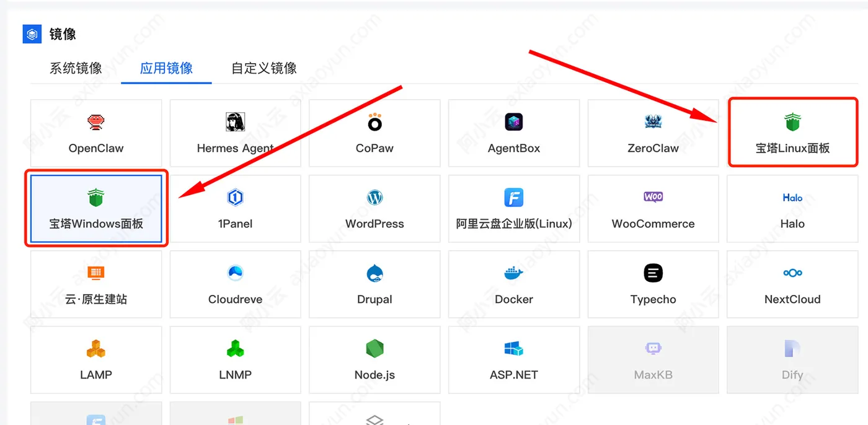The height and width of the screenshot is (425, 868).
Task: Click the Halo label text
Action: pos(792,224)
